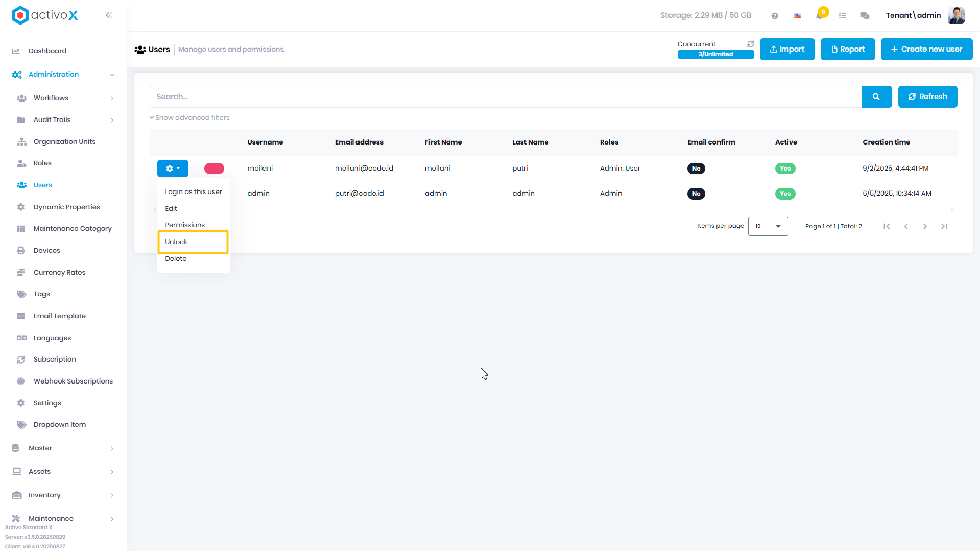Open the Subscription page
Viewport: 980px width, 551px height.
(x=55, y=360)
